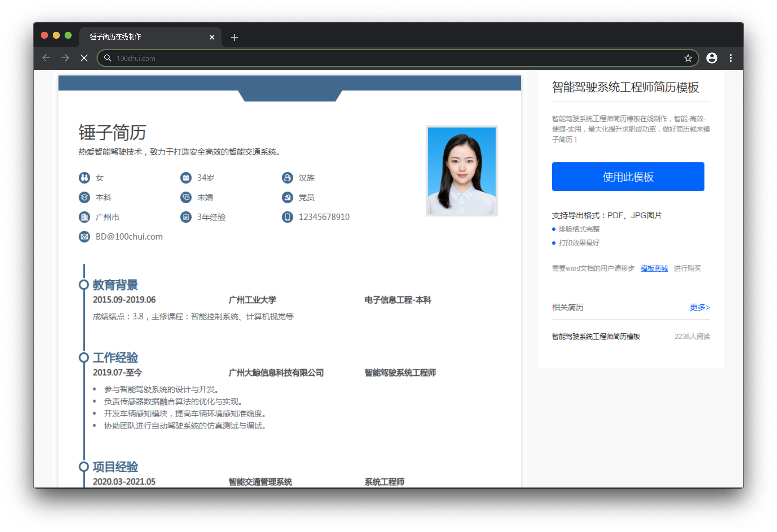This screenshot has width=777, height=532.
Task: Click the mail icon beside BD@100chui.com
Action: tap(84, 237)
